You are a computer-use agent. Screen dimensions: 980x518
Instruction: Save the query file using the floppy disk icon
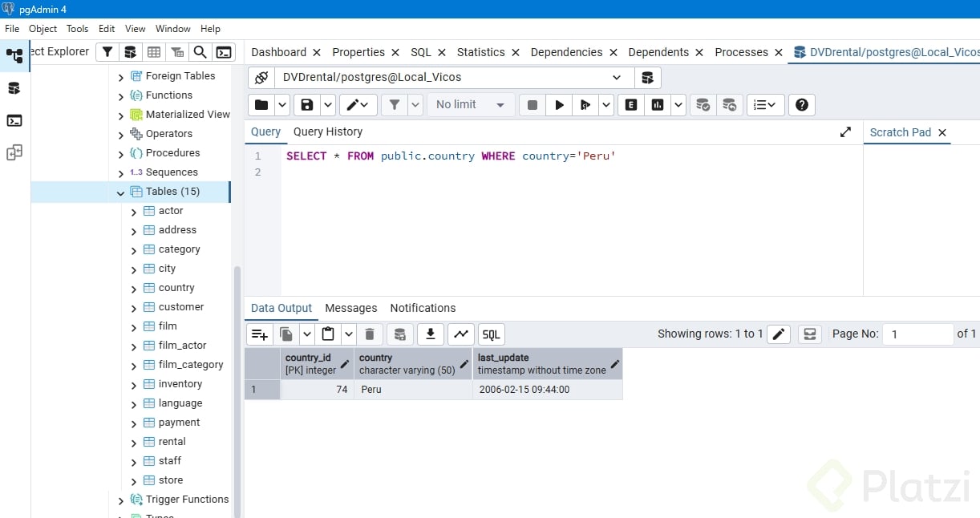[306, 105]
